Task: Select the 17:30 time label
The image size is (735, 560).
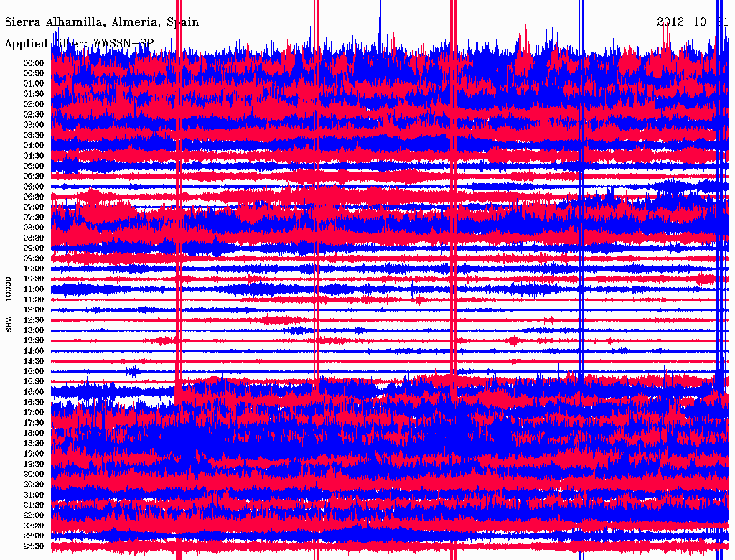Action: [33, 423]
